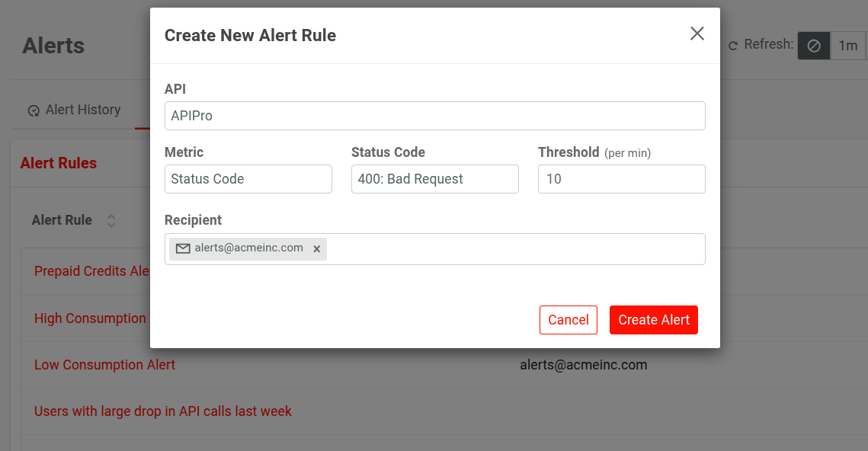
Task: Click the envelope icon on the recipient chip
Action: (183, 248)
